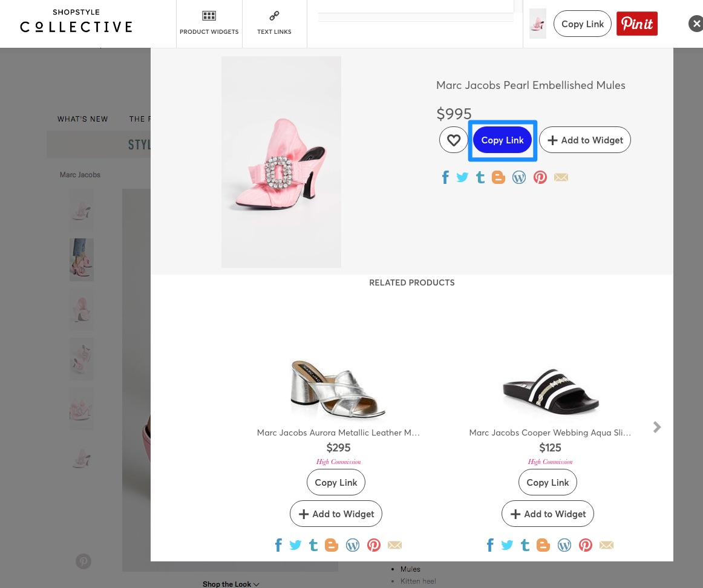
Task: Pin the pearl mules on Pinterest
Action: (540, 177)
